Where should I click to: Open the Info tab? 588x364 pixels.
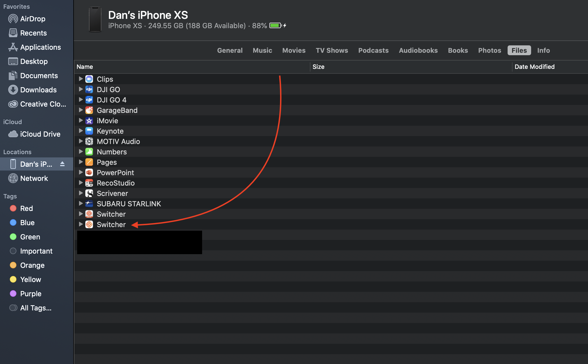[x=543, y=50]
